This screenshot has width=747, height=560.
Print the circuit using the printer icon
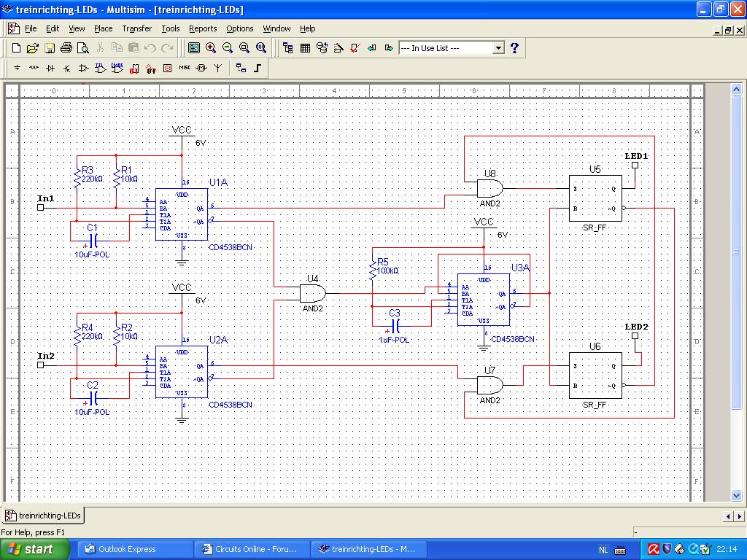[66, 48]
